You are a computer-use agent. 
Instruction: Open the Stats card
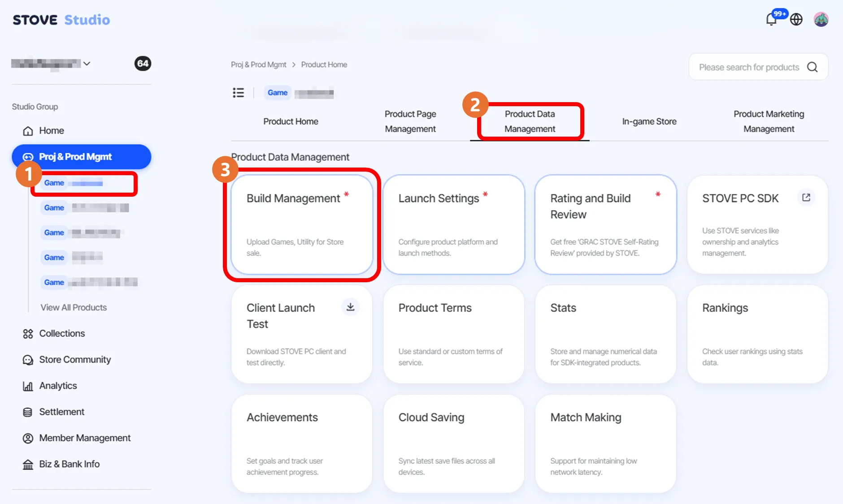tap(606, 334)
